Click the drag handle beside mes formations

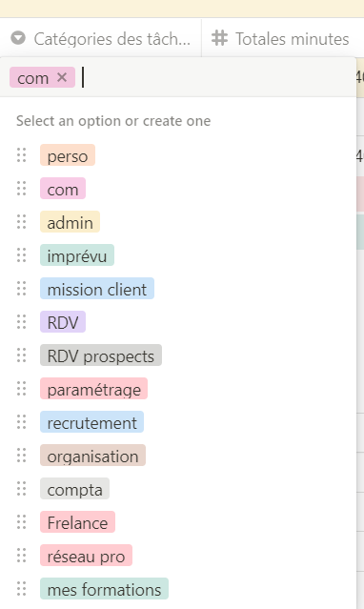coord(22,589)
